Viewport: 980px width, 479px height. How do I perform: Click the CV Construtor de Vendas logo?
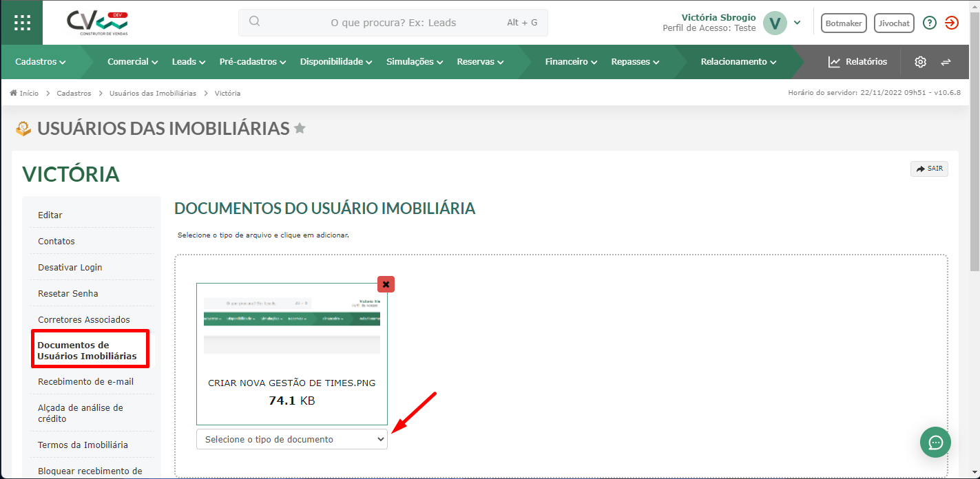(x=97, y=23)
